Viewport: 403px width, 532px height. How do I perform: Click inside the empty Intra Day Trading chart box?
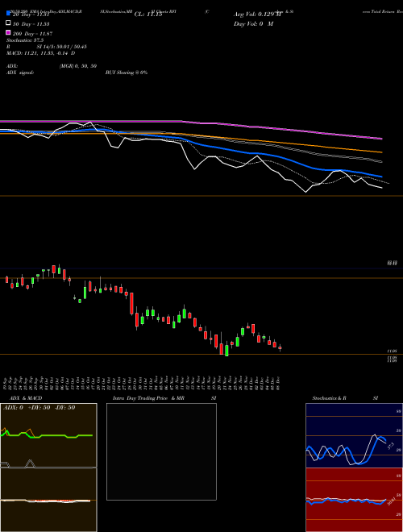161,451
